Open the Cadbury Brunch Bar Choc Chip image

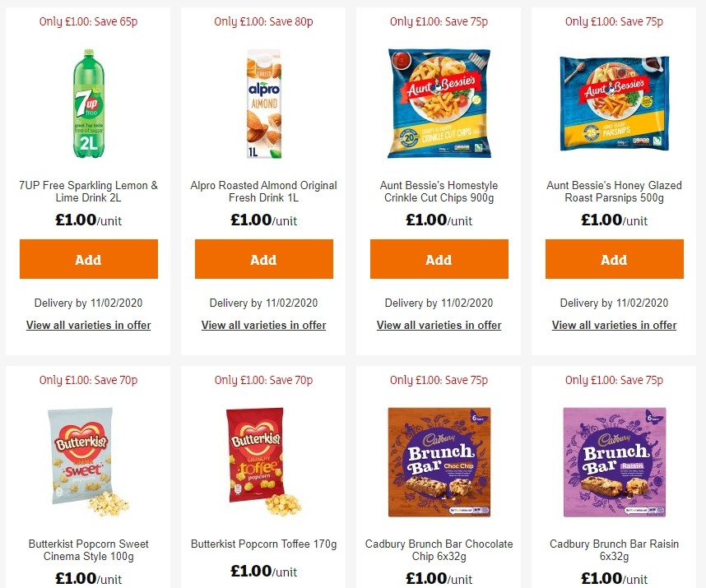click(439, 462)
